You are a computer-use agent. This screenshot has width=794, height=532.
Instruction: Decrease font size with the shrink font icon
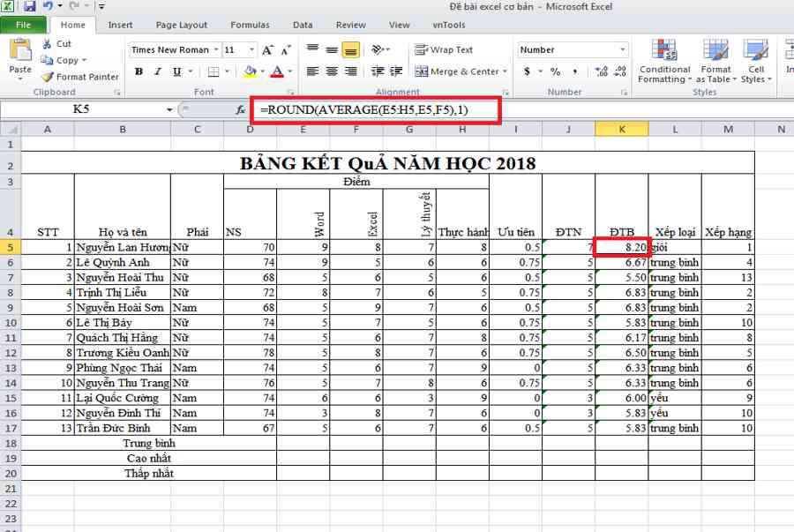pyautogui.click(x=286, y=49)
